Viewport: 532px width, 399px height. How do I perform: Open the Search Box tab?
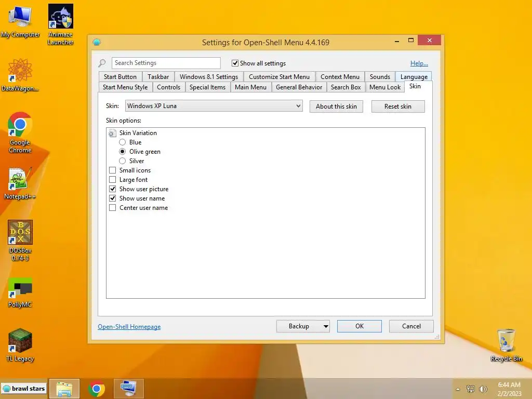tap(345, 87)
